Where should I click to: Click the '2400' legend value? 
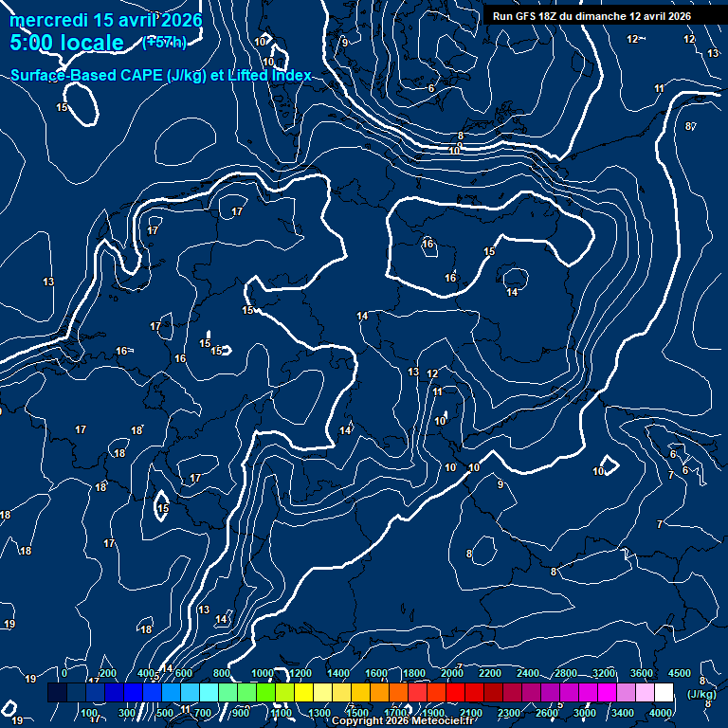(528, 673)
